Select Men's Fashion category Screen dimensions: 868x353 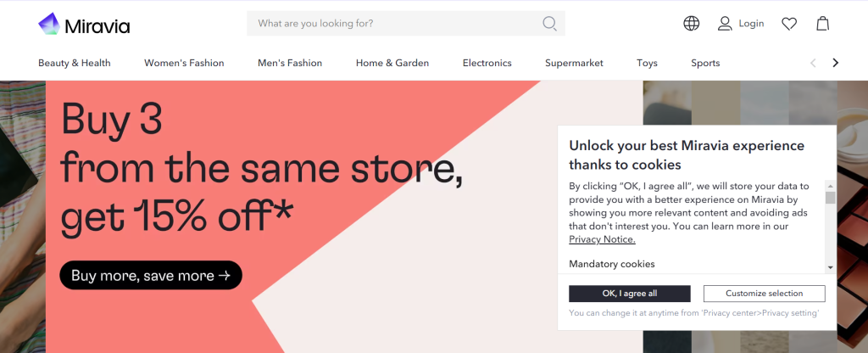point(290,63)
